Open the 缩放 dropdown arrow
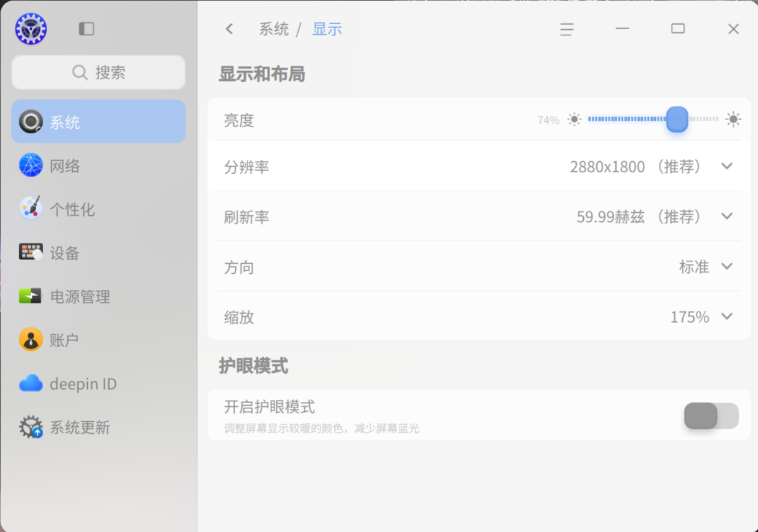The image size is (758, 532). (727, 316)
